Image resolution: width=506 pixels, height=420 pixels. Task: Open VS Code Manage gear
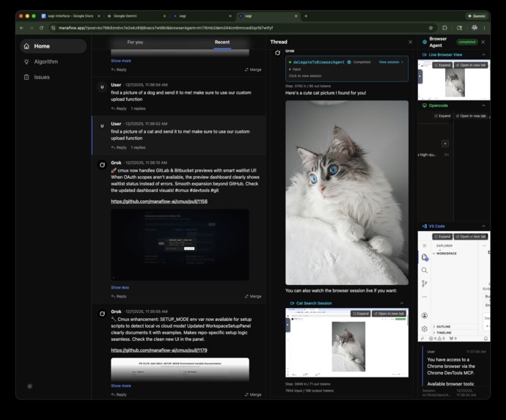pos(425,328)
